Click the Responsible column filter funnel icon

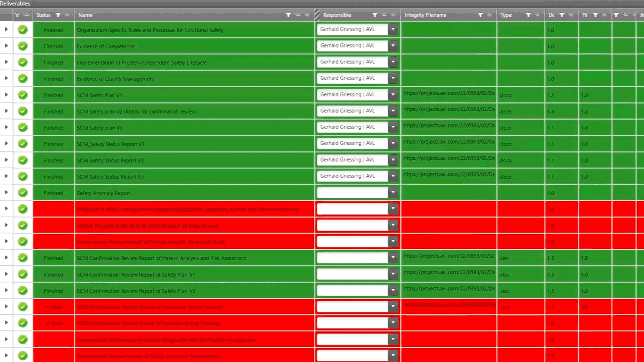click(x=375, y=15)
